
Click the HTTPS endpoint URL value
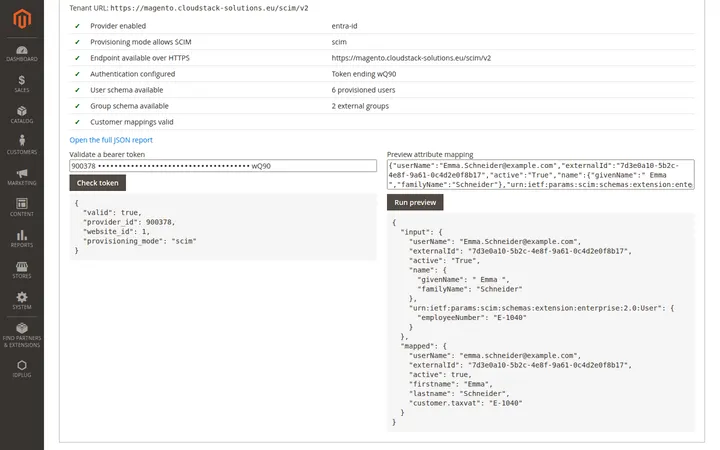[411, 58]
